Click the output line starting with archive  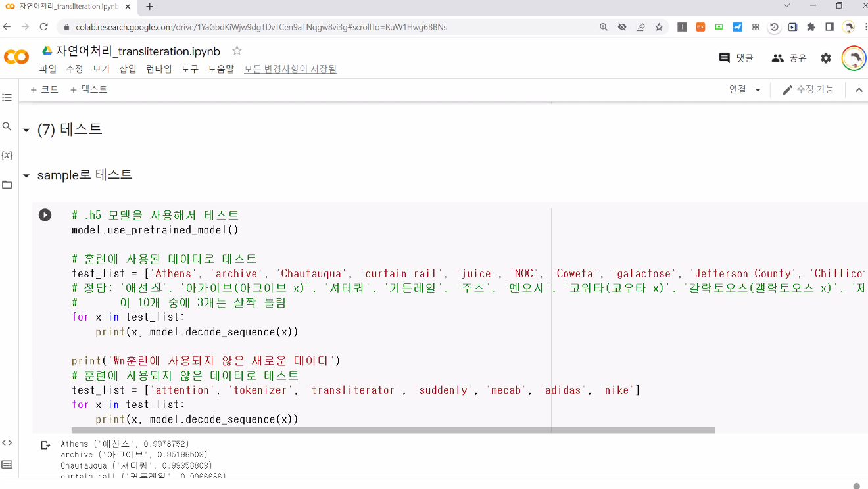click(x=134, y=455)
